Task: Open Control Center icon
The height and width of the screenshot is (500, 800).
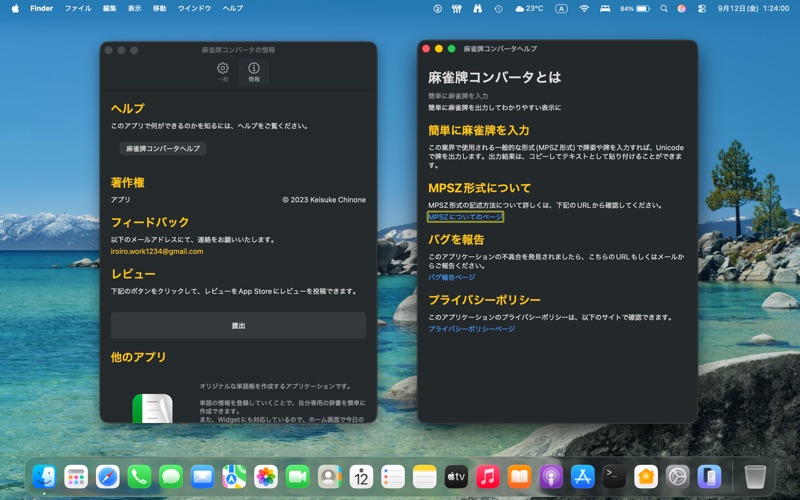Action: 702,9
